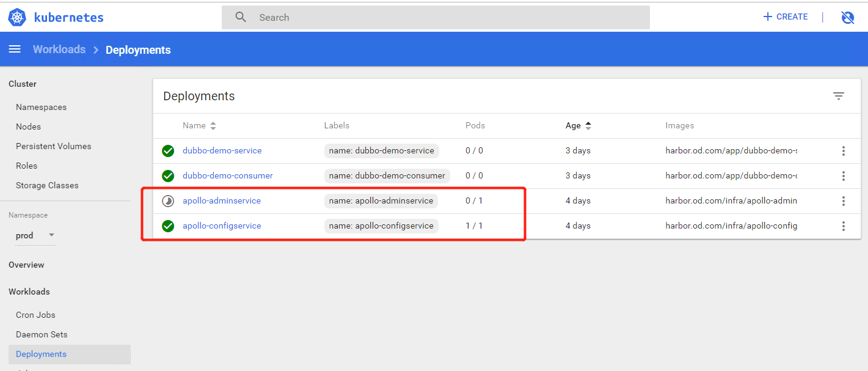
Task: Open the Deployments filter icon
Action: [x=839, y=96]
